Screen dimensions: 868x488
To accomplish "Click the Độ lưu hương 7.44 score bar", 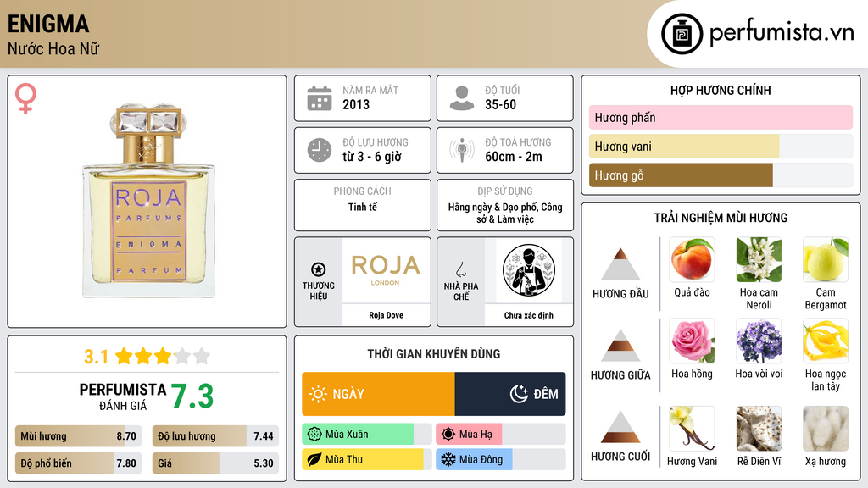I will 215,436.
